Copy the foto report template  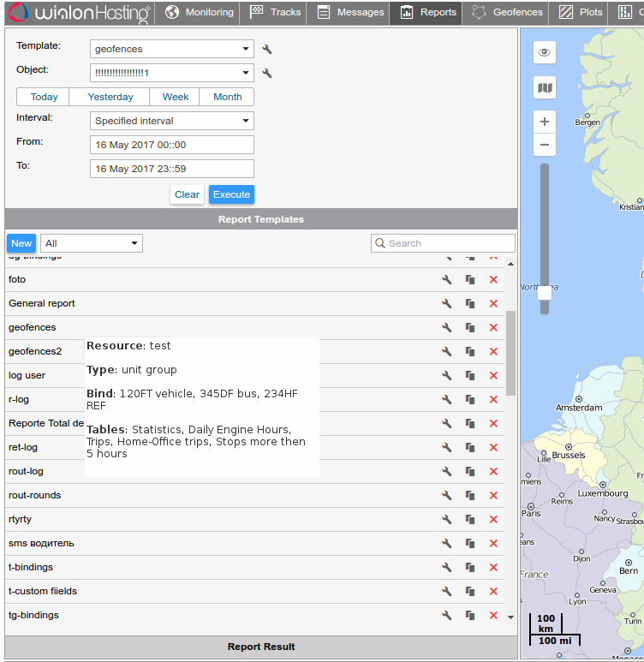469,279
